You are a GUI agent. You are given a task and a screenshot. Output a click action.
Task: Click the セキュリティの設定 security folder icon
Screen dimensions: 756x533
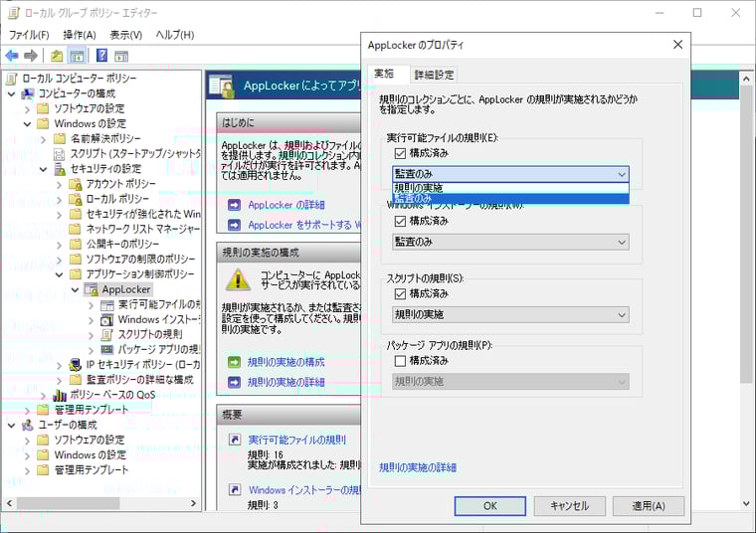click(x=60, y=169)
